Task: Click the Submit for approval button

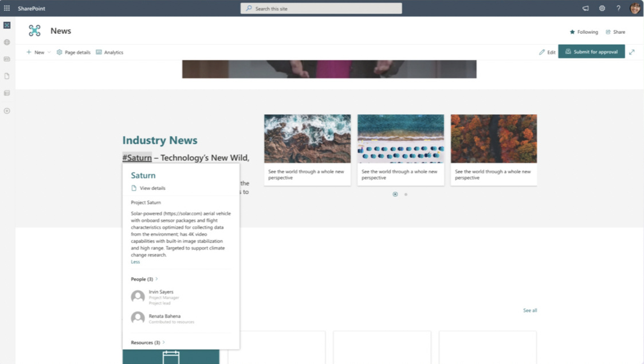Action: [591, 52]
